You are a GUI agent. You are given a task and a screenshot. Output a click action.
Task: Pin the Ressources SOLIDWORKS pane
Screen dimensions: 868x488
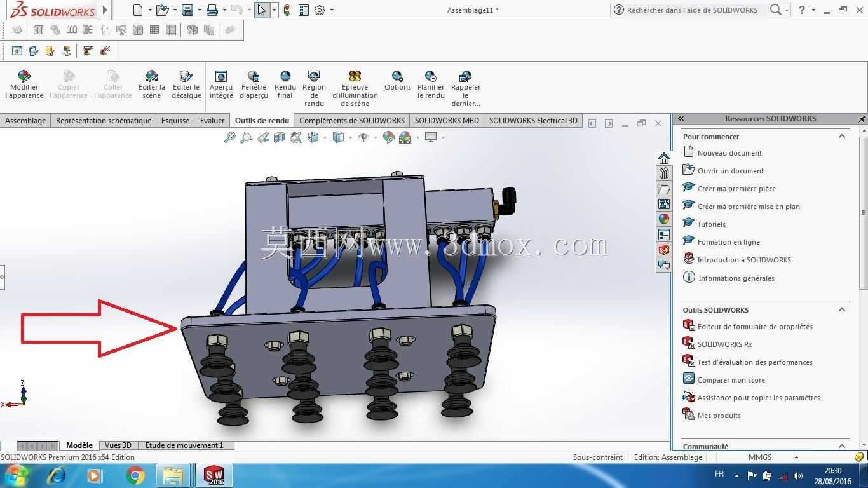click(862, 119)
